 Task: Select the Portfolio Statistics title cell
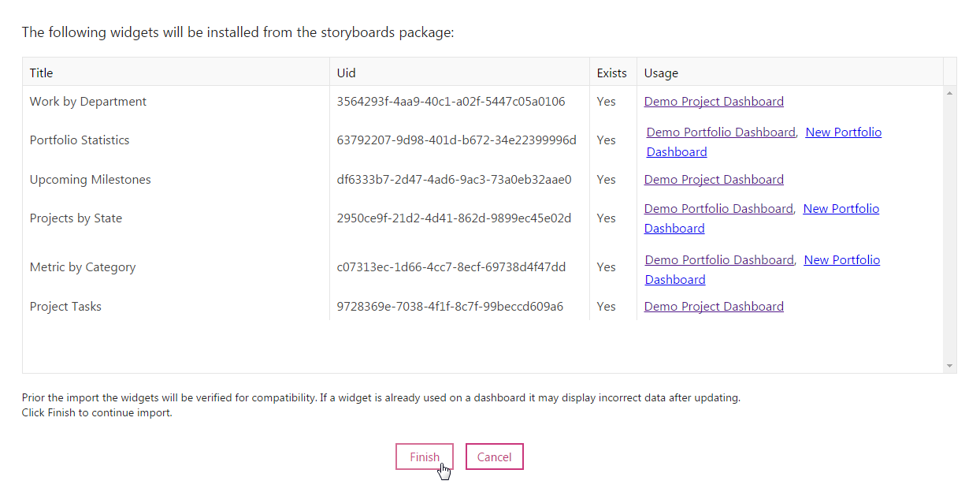point(80,140)
